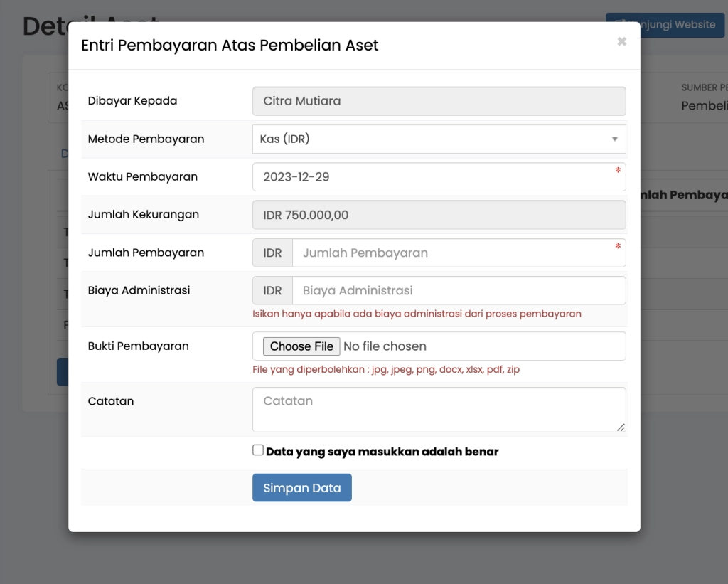Image resolution: width=728 pixels, height=584 pixels.
Task: Open the Metode Pembayaran dropdown
Action: point(439,139)
